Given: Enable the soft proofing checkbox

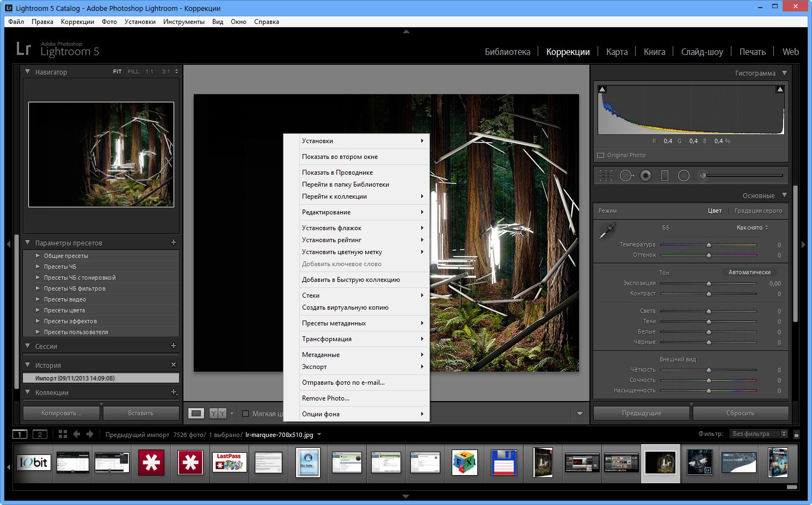Looking at the screenshot, I should tap(245, 414).
